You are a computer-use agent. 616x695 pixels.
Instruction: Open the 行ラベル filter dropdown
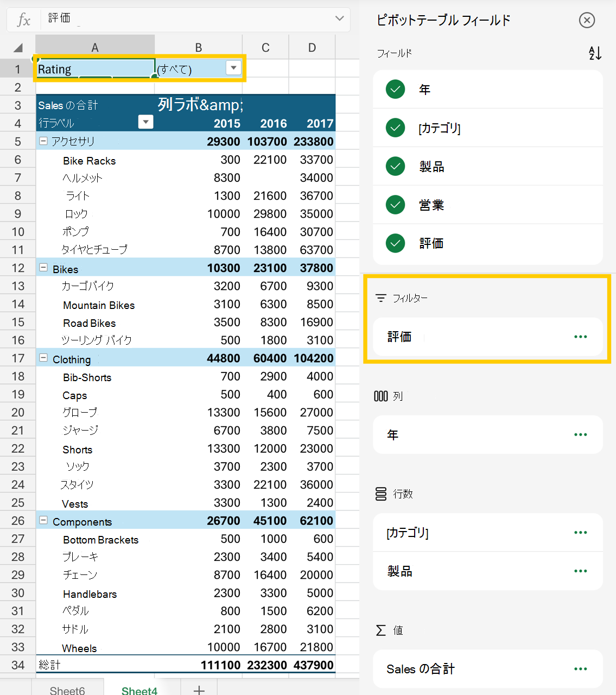[145, 122]
